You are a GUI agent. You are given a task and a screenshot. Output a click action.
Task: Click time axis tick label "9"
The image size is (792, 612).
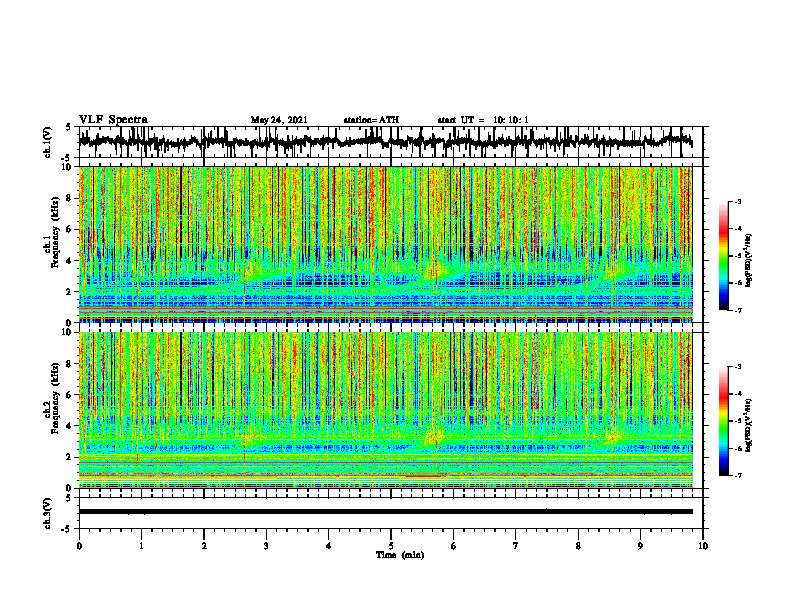coord(640,546)
